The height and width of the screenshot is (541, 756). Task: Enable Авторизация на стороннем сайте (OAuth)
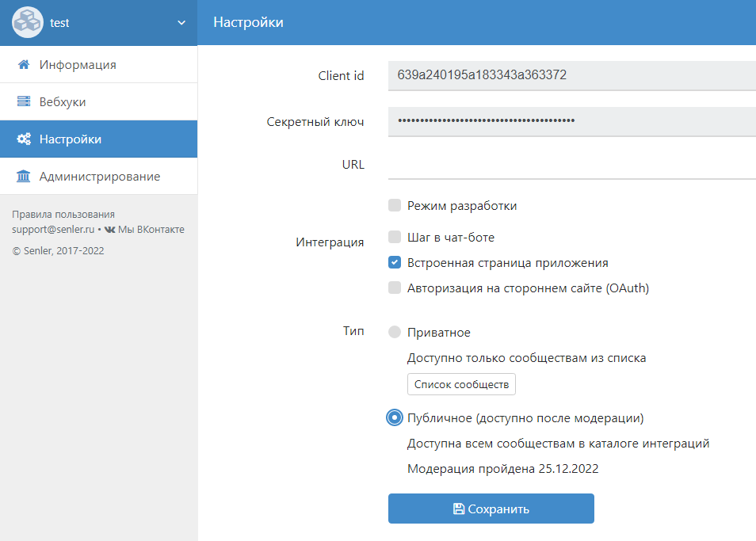coord(395,288)
